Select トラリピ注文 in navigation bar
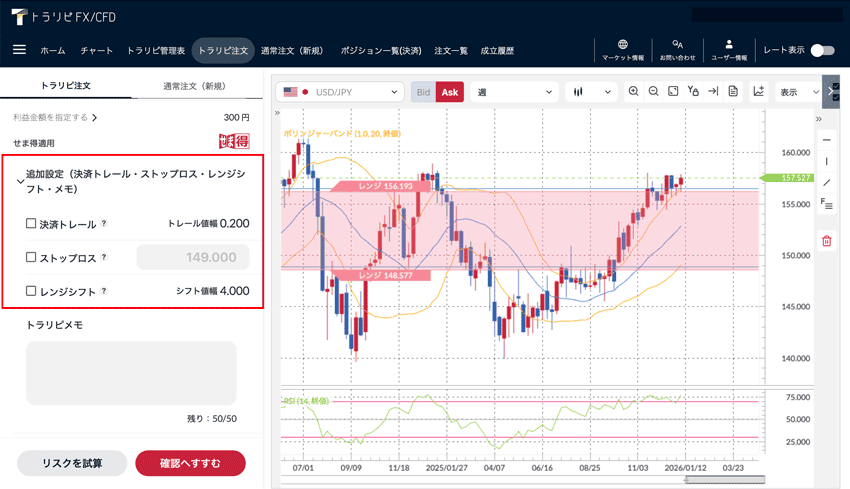 (x=223, y=50)
